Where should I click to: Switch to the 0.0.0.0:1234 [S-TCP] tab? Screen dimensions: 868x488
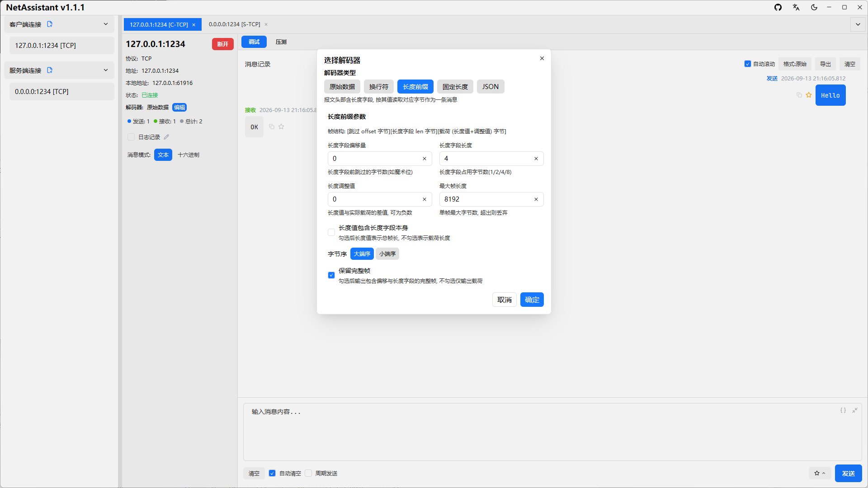pos(234,24)
